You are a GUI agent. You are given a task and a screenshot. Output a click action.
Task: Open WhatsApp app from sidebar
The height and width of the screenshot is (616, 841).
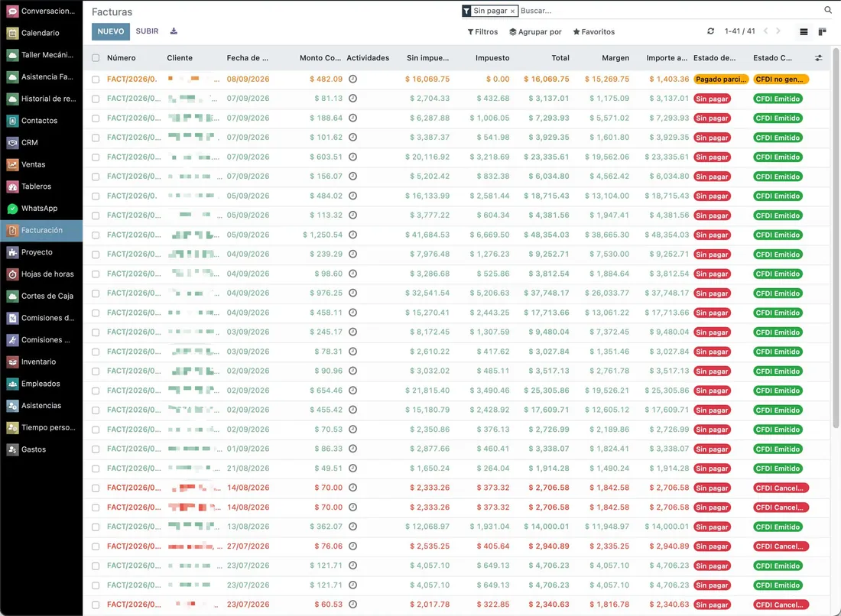tap(41, 208)
